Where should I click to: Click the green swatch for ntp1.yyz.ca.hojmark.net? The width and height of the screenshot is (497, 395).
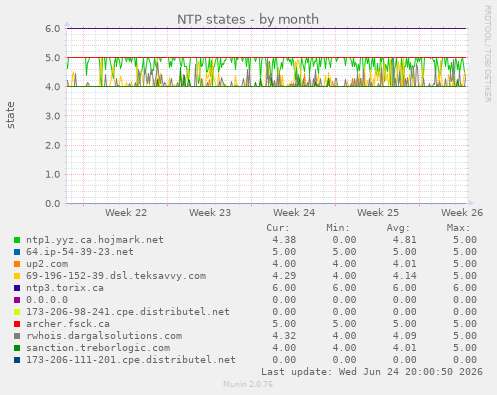tap(17, 240)
